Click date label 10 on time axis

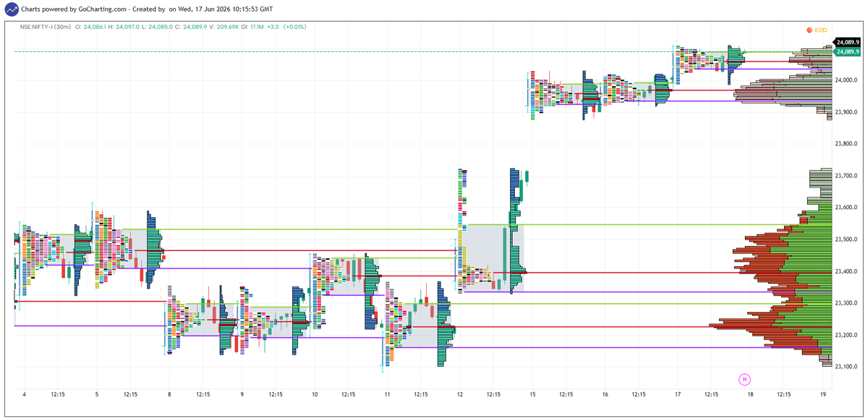click(x=315, y=395)
